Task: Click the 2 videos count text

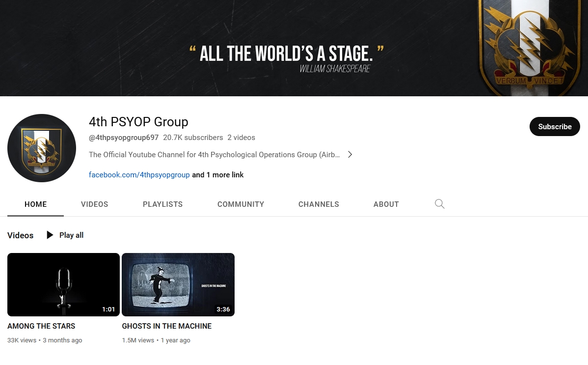Action: (241, 138)
